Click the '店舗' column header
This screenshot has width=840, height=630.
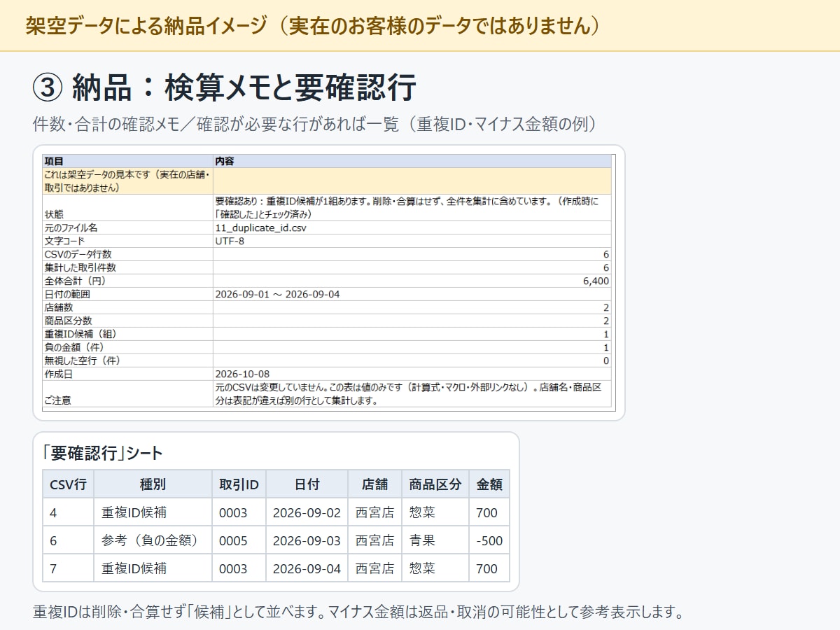pyautogui.click(x=374, y=484)
